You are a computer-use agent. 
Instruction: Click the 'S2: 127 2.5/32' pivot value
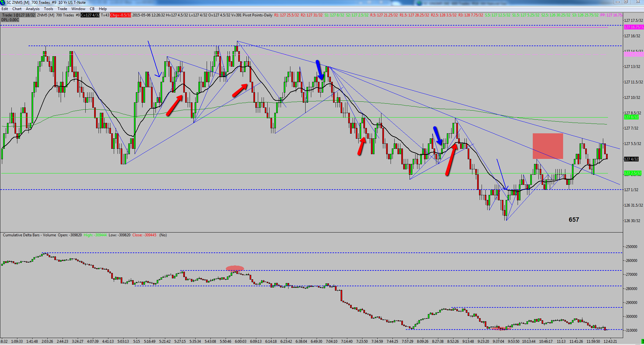[357, 15]
